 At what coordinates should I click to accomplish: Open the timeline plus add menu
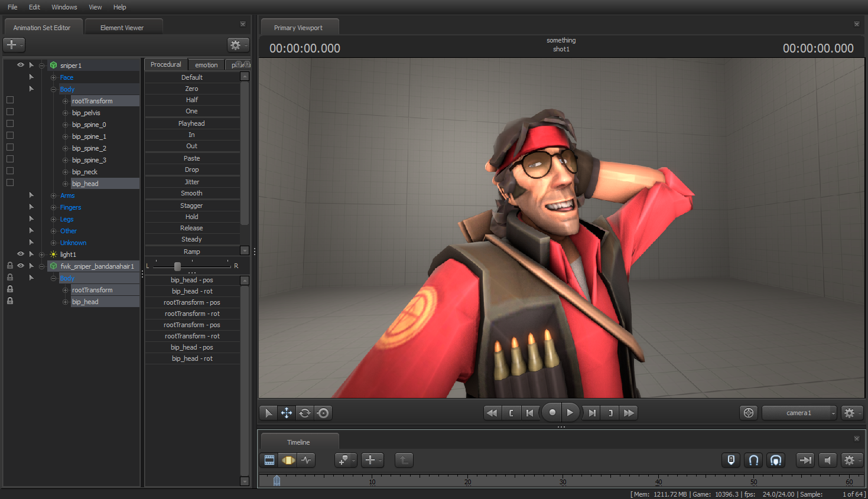373,460
